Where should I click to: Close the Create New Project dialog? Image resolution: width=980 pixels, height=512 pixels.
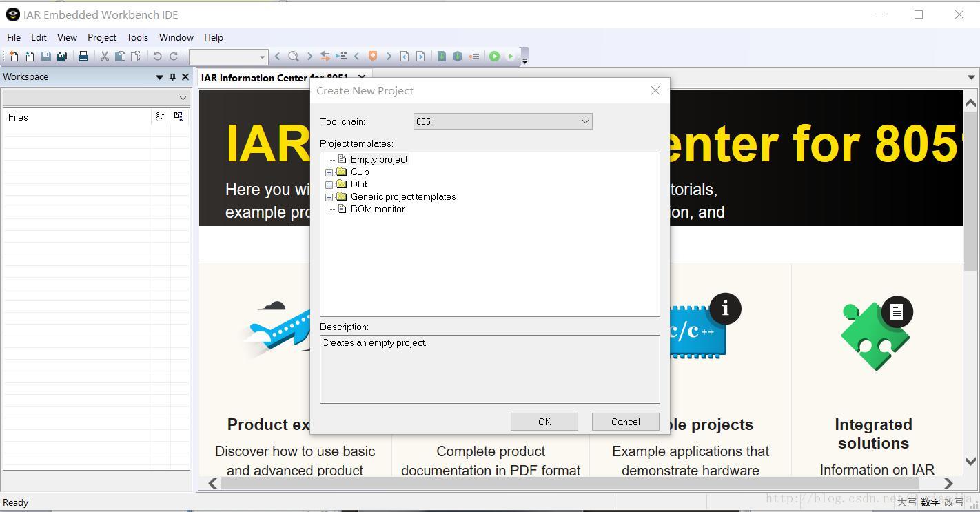[x=655, y=90]
